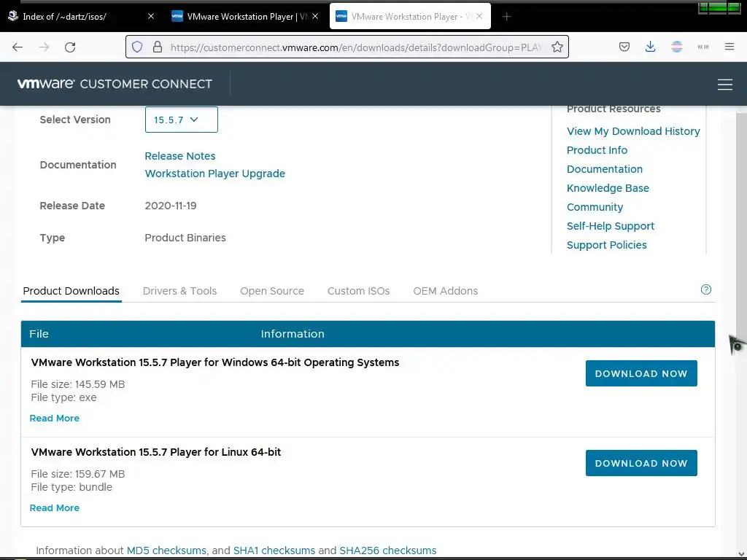
Task: Open the Documentation link in Product Resources
Action: coord(605,169)
